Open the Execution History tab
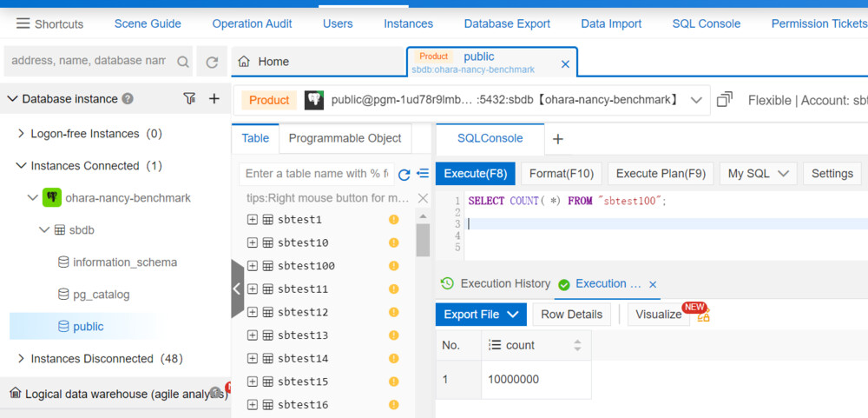 click(496, 283)
